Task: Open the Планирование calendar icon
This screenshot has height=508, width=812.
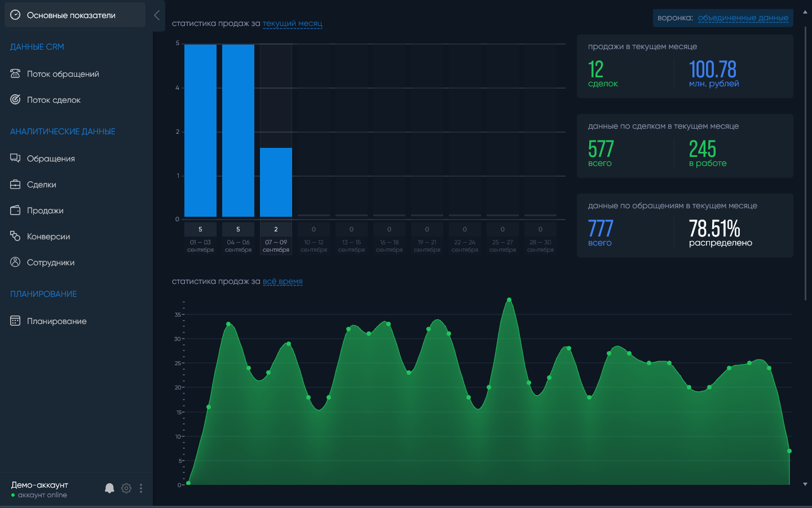Action: coord(15,321)
